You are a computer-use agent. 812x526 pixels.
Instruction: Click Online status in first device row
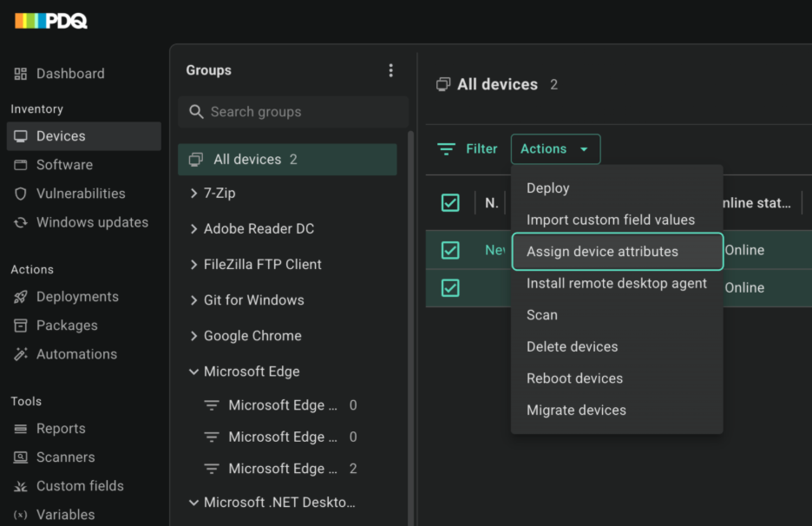744,250
